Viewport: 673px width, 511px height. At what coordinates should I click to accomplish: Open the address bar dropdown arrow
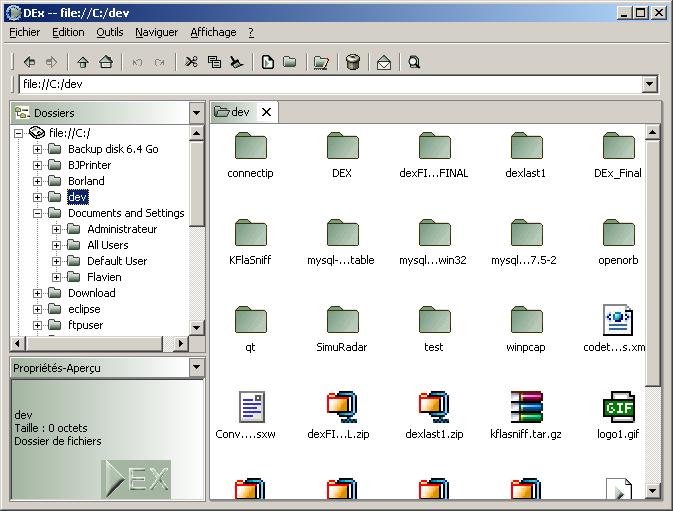(x=649, y=85)
